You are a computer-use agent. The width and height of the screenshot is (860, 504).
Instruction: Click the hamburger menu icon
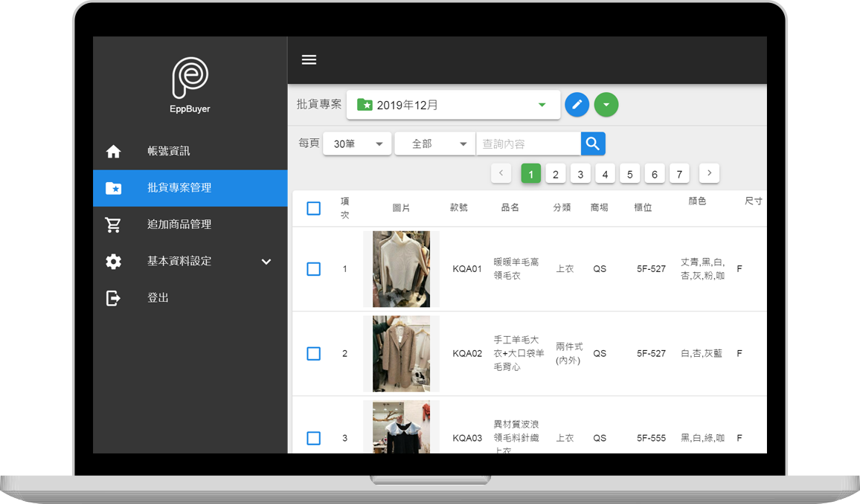coord(309,60)
